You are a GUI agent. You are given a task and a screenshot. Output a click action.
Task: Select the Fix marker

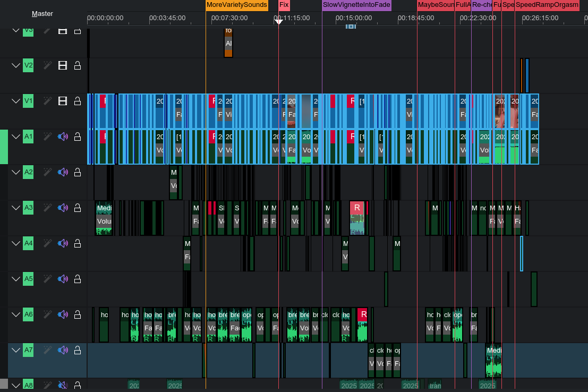click(x=284, y=5)
